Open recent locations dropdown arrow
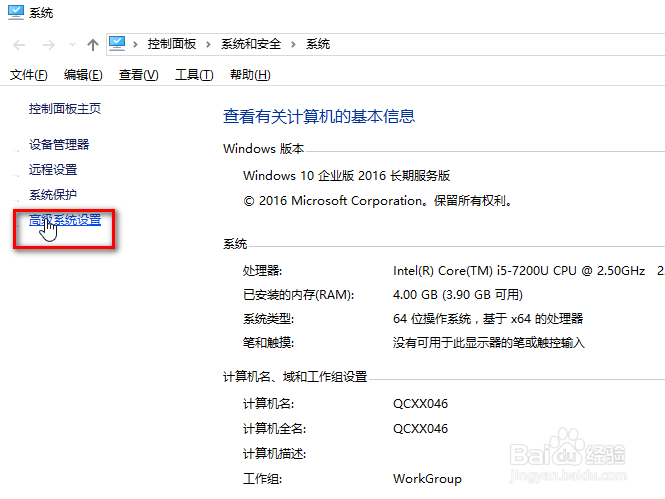 (x=73, y=44)
